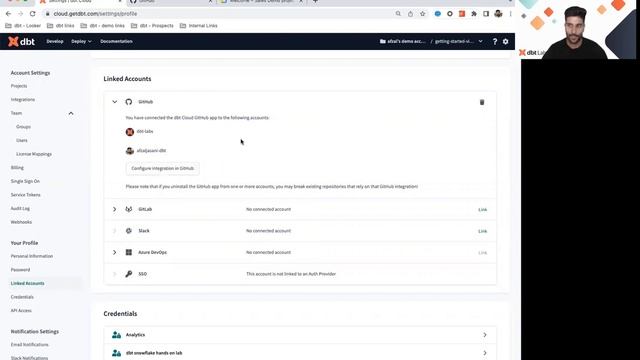
Task: Open the browser side panel icon
Action: click(x=486, y=13)
